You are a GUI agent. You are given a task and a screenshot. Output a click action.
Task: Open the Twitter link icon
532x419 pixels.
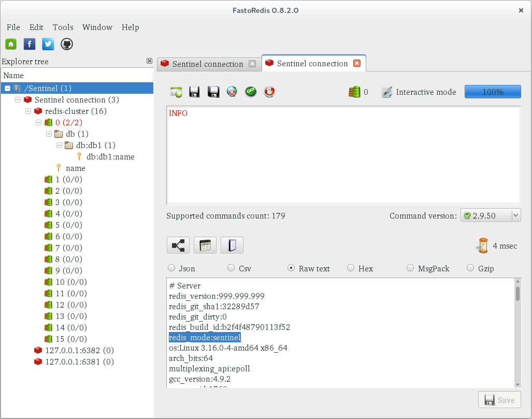pyautogui.click(x=48, y=44)
